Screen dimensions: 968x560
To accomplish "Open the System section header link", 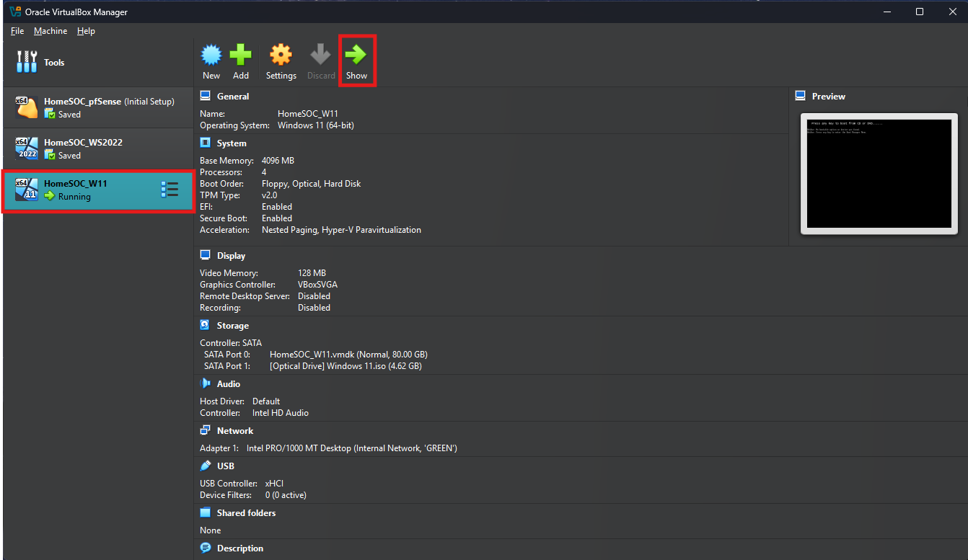I will 232,143.
